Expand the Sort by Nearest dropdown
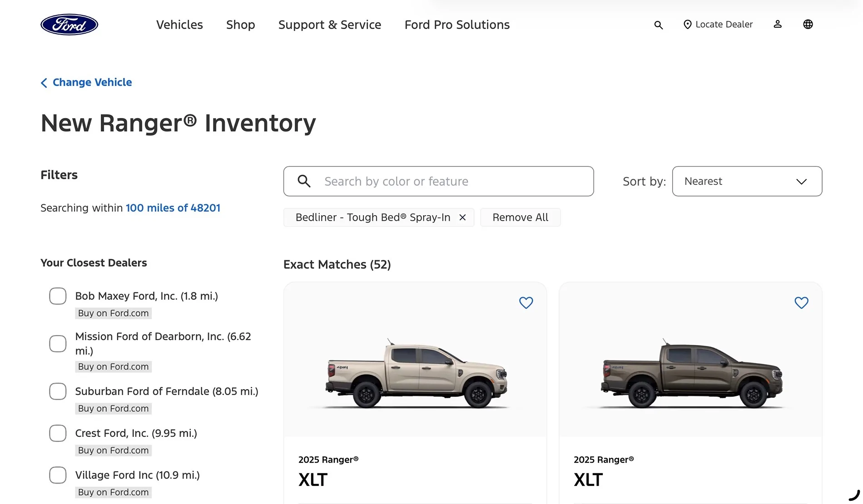863x504 pixels. point(747,181)
